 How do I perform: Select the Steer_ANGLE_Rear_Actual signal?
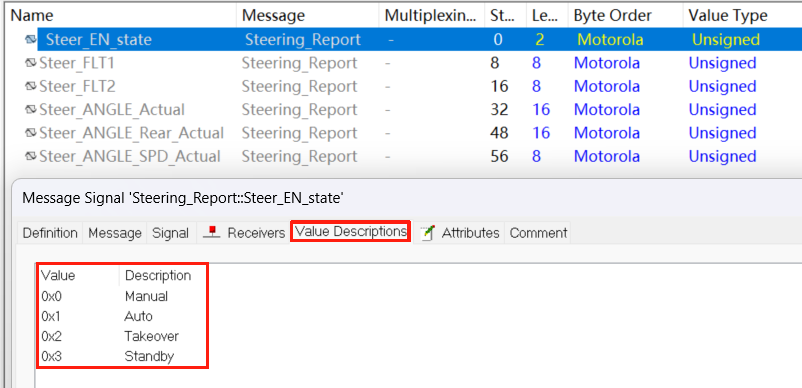(131, 133)
